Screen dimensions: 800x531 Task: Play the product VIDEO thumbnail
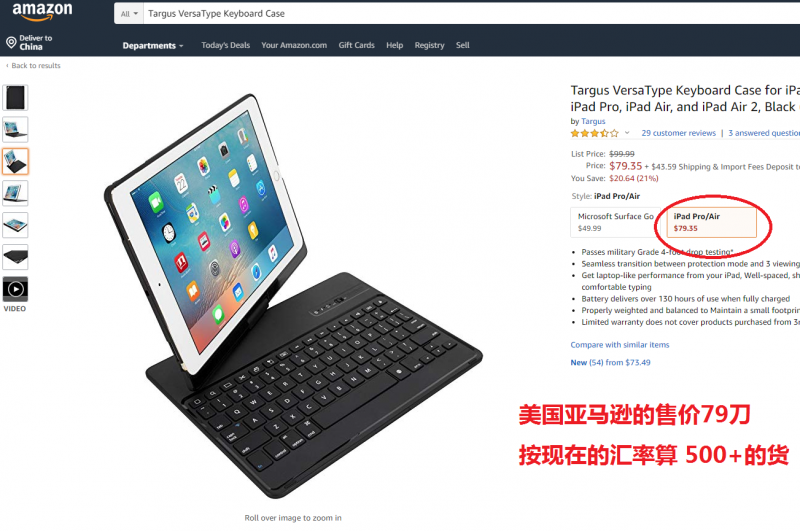(x=15, y=289)
